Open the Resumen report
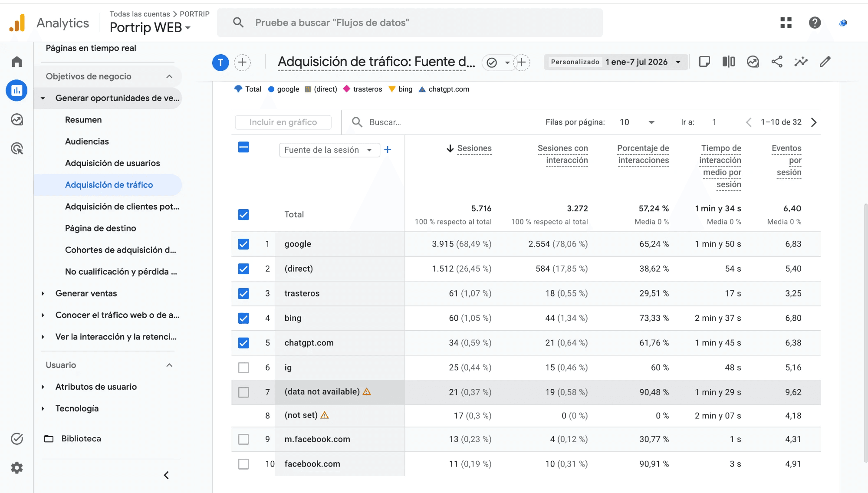868x493 pixels. [83, 120]
